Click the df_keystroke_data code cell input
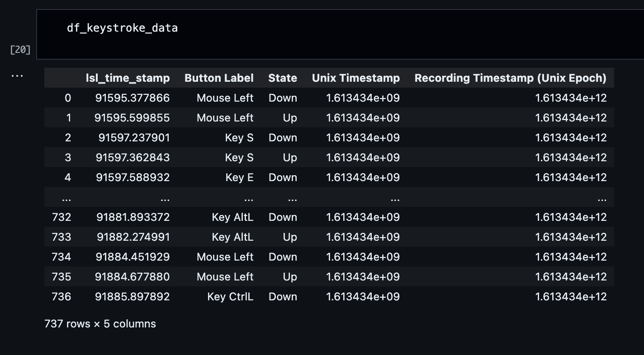 point(340,34)
